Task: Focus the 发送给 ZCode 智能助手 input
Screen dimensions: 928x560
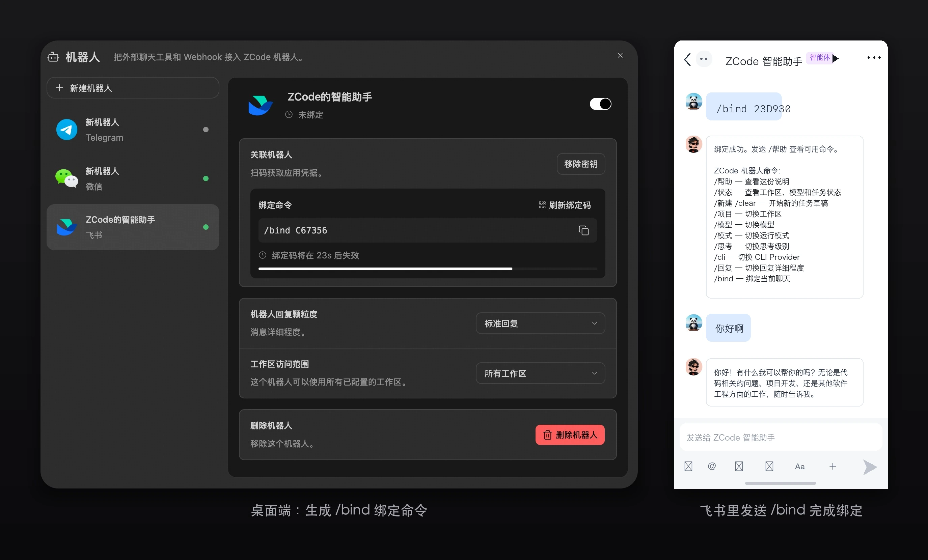Action: (x=781, y=437)
